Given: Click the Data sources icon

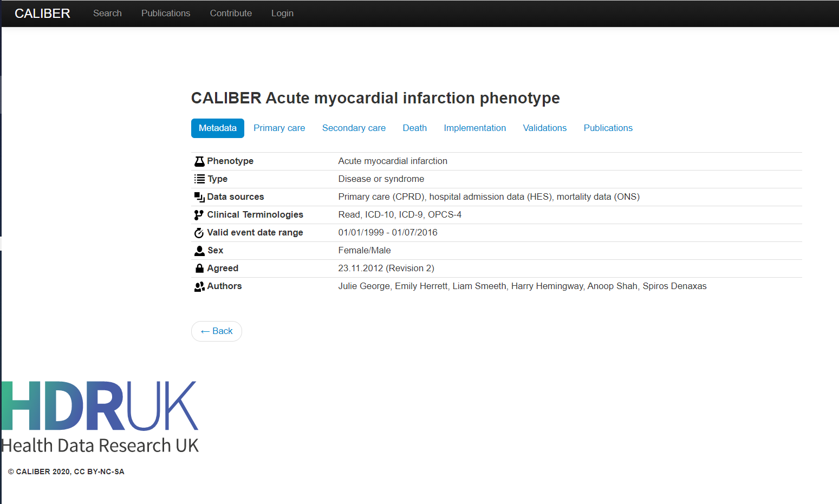Looking at the screenshot, I should (x=199, y=197).
